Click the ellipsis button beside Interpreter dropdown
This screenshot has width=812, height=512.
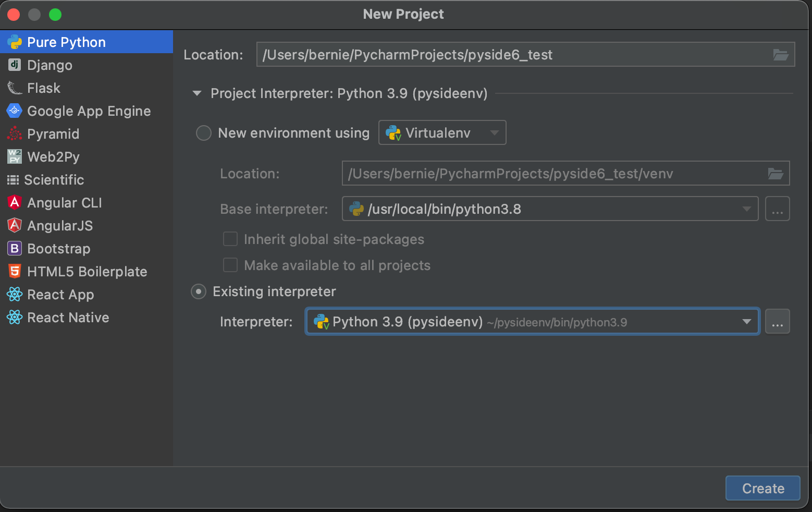click(x=777, y=322)
